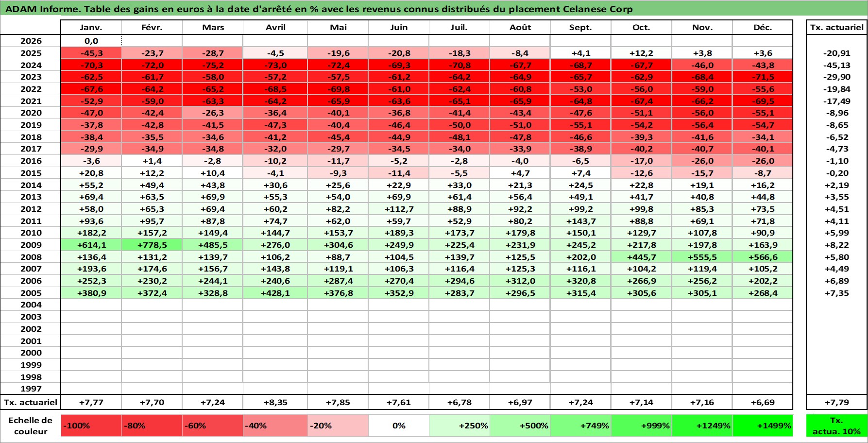Viewport: 868px width, 443px height.
Task: Click the 2025 row label
Action: pos(31,53)
